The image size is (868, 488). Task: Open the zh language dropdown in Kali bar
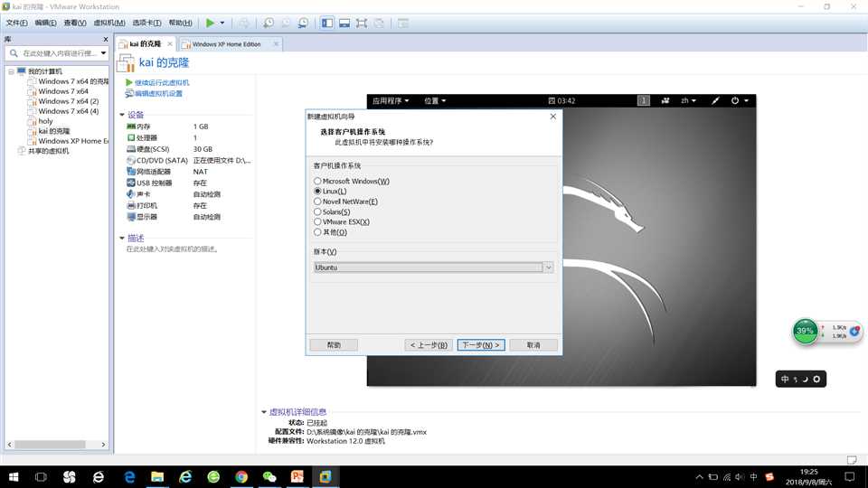(688, 100)
